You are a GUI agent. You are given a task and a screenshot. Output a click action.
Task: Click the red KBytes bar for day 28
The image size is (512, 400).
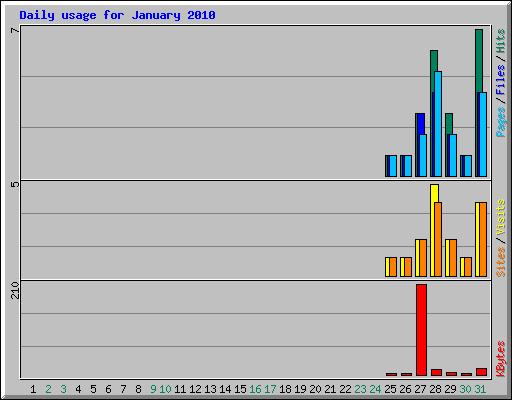(436, 372)
